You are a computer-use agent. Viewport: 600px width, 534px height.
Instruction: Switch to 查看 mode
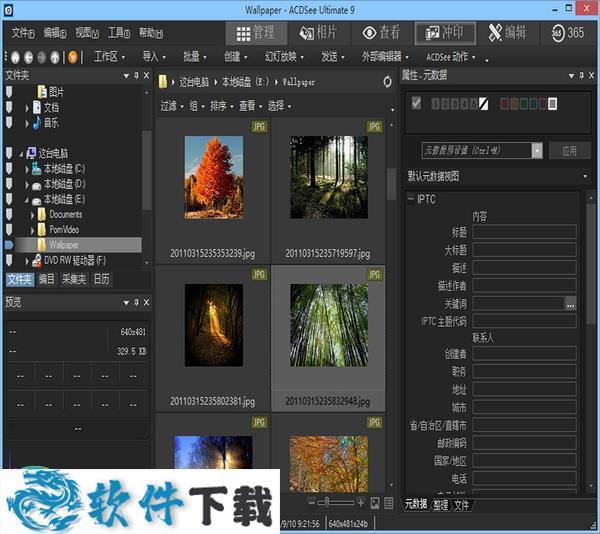[x=381, y=33]
